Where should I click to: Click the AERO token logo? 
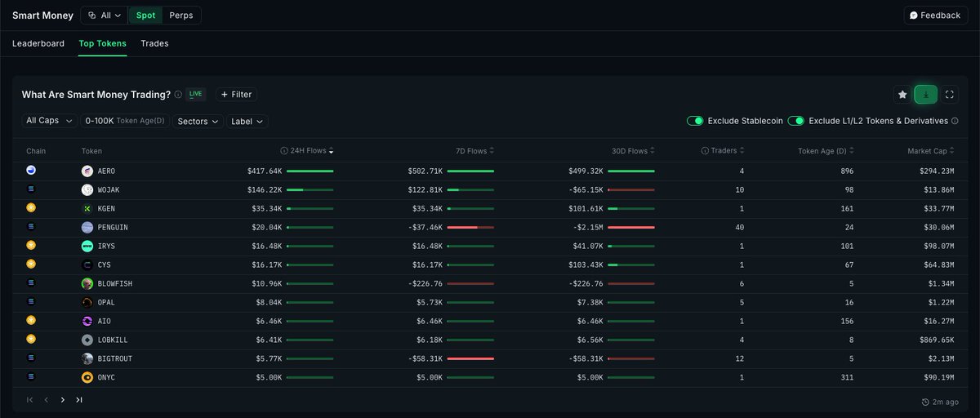coord(87,171)
